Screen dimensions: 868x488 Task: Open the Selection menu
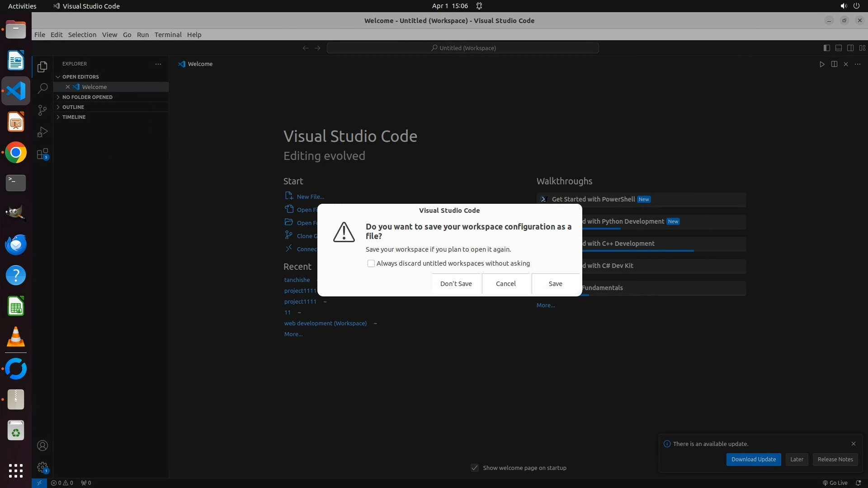coord(82,35)
